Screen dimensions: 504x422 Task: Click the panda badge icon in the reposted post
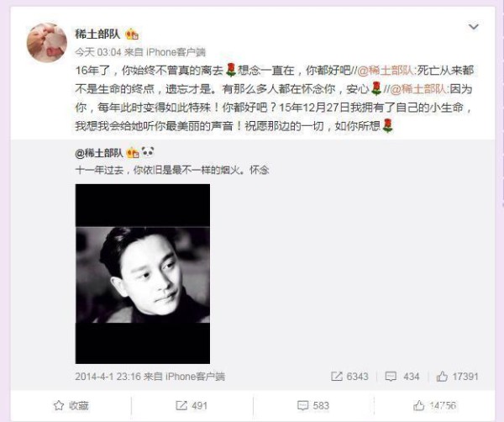[148, 152]
